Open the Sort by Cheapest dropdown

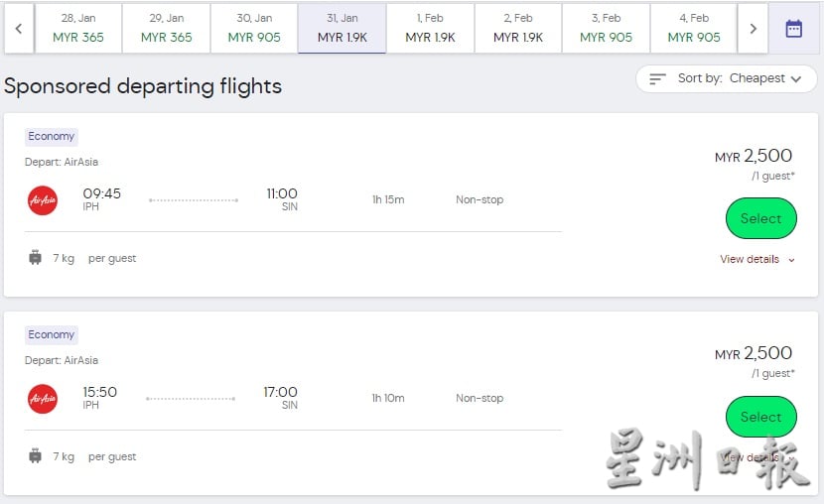pos(727,78)
